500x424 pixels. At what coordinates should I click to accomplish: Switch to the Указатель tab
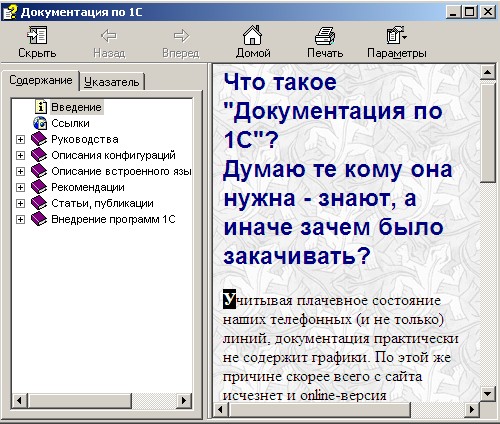pyautogui.click(x=111, y=82)
